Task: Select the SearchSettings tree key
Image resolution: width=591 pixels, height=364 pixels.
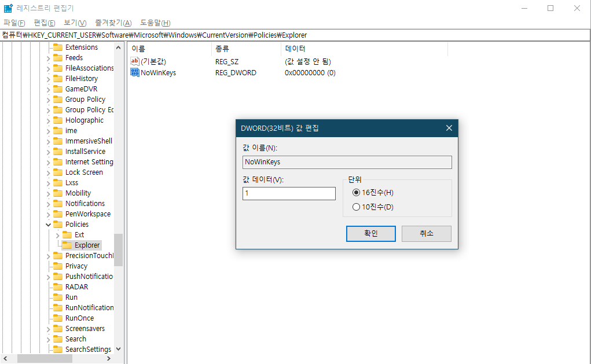Action: coord(88,350)
